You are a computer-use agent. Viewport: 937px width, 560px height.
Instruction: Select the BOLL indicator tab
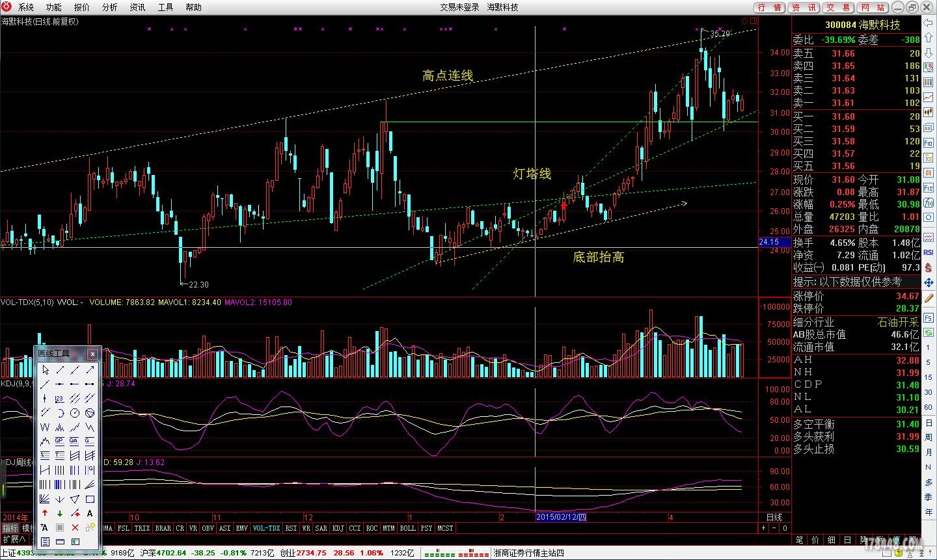[x=407, y=528]
